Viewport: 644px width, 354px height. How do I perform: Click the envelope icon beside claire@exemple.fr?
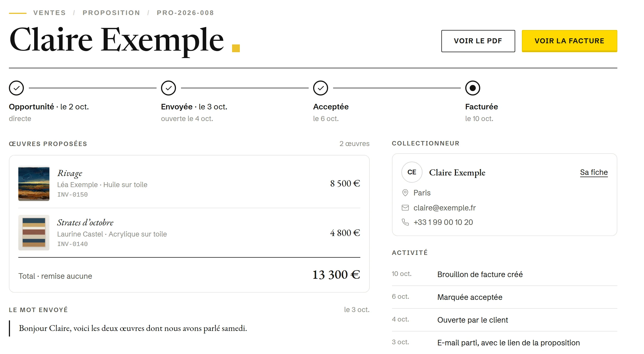pos(405,208)
